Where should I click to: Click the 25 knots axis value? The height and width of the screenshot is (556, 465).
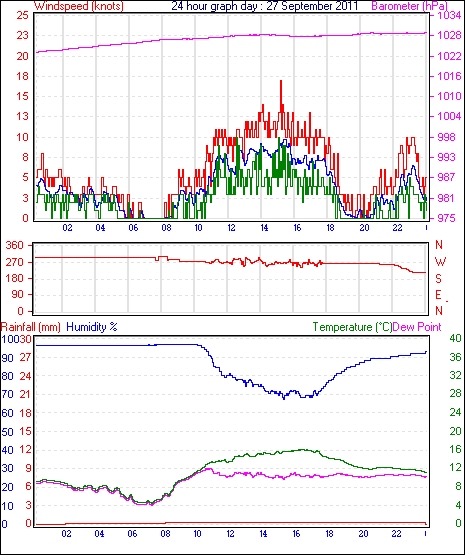pyautogui.click(x=22, y=16)
